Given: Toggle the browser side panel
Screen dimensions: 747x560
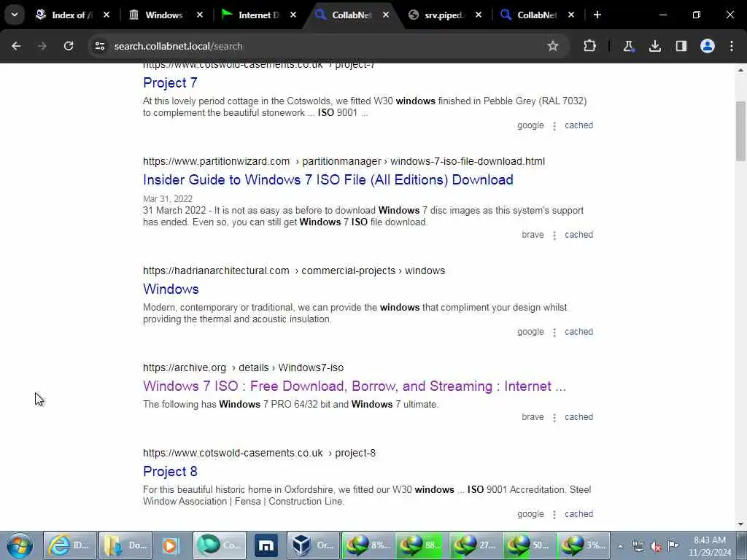Looking at the screenshot, I should pyautogui.click(x=681, y=46).
